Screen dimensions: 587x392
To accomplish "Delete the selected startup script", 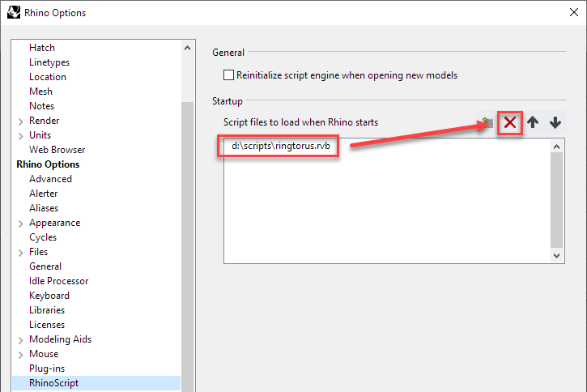I will click(510, 122).
